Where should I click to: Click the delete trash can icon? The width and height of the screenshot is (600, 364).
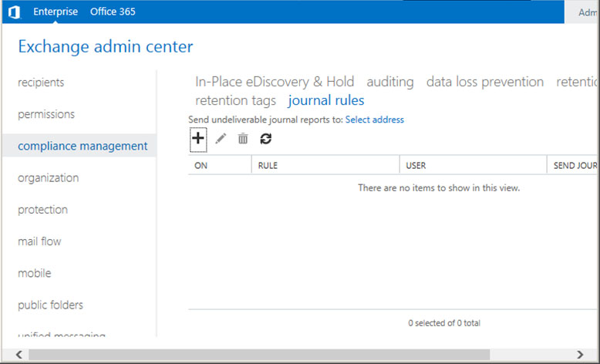[x=243, y=139]
